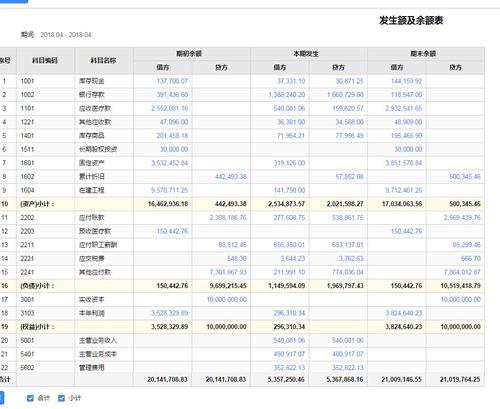Image resolution: width=500 pixels, height=409 pixels.
Task: Open the 159,620.57 credit amount link
Action: [x=348, y=108]
